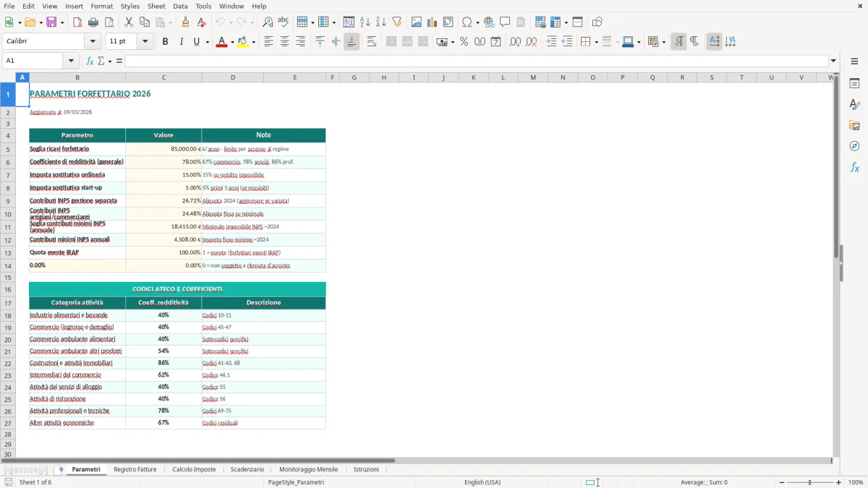Apply the red font color swatch
Screen dimensions: 868x488
tap(221, 42)
